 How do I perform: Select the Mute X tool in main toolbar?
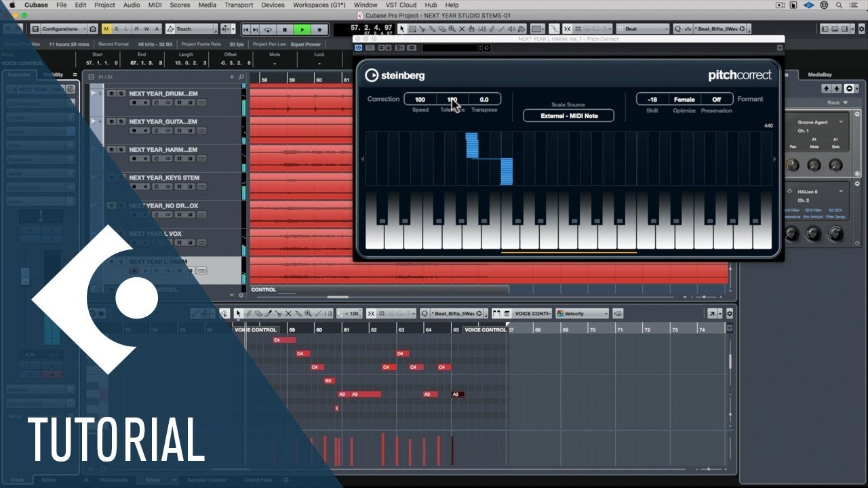(462, 29)
